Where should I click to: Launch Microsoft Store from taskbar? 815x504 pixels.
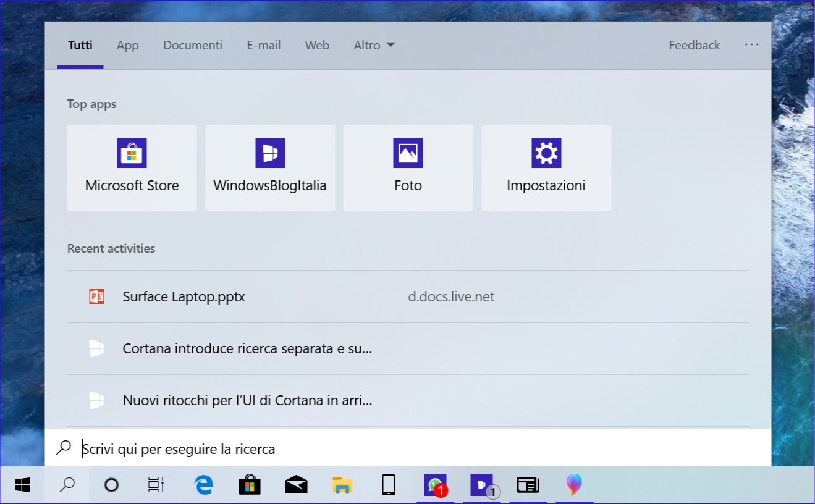(250, 485)
